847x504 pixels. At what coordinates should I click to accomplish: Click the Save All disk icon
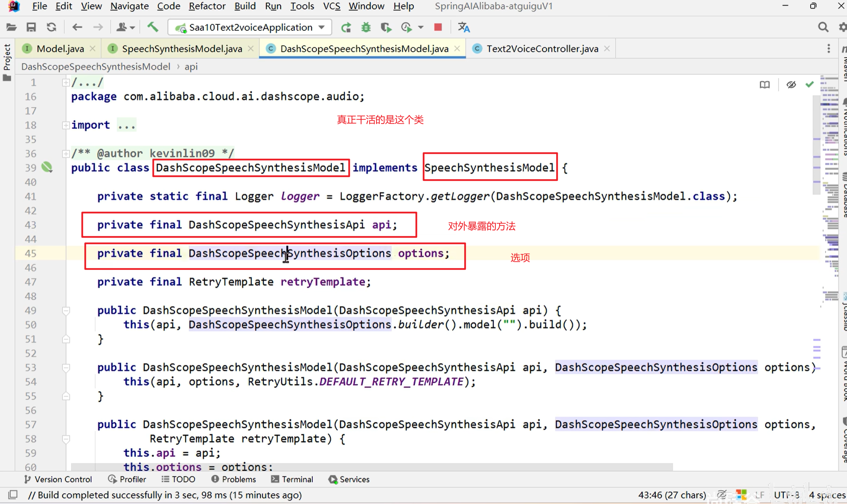(31, 27)
